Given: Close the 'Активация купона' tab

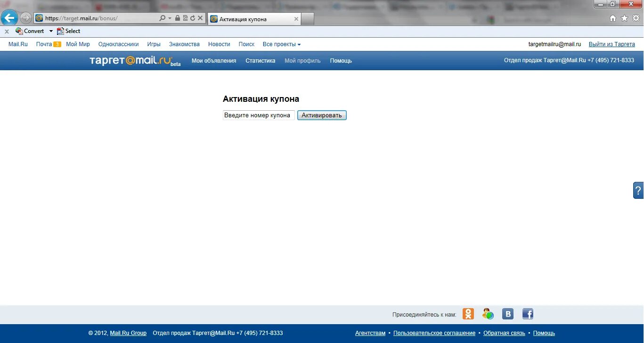Looking at the screenshot, I should pos(296,19).
